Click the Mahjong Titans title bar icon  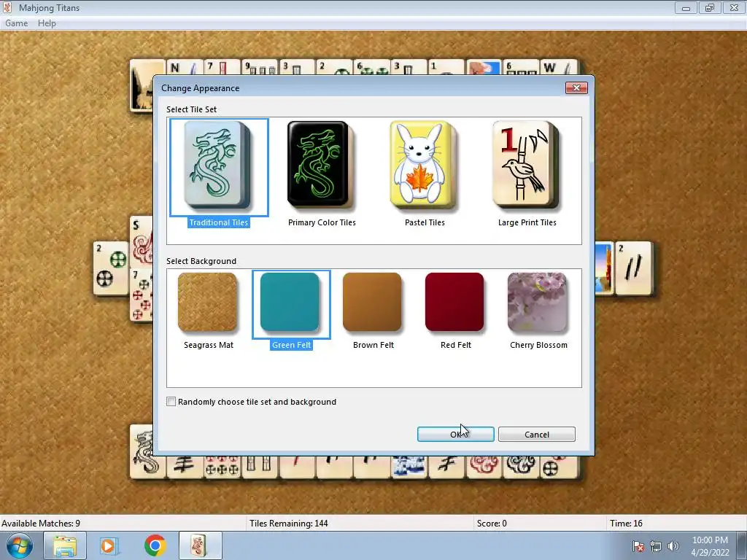pyautogui.click(x=7, y=7)
